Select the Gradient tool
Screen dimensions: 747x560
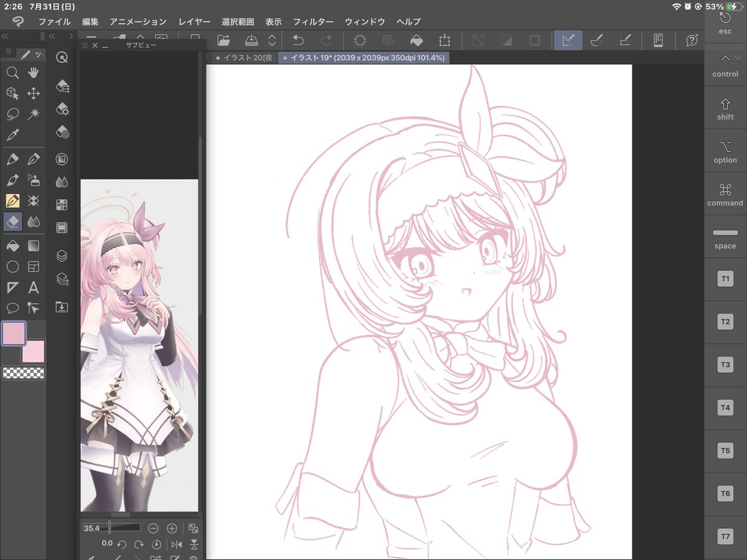[x=34, y=246]
